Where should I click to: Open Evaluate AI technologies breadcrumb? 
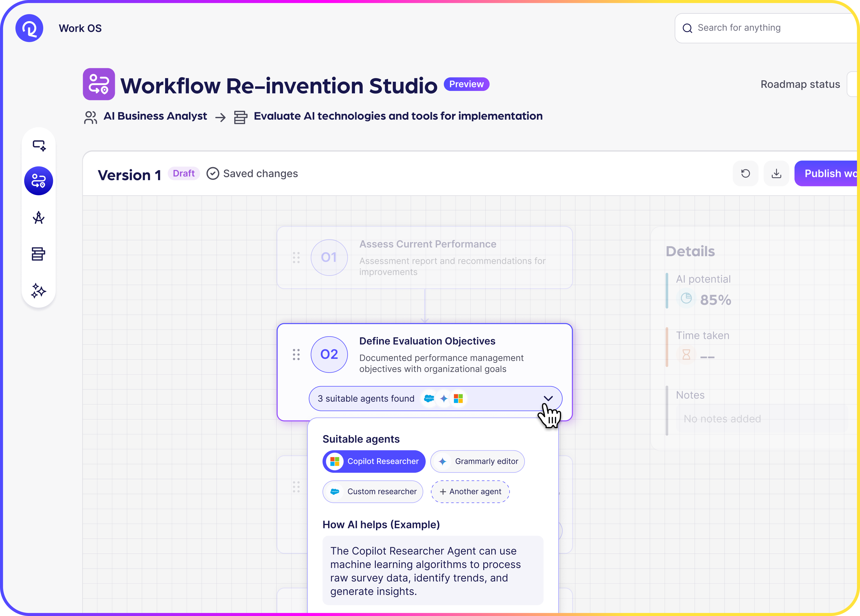pos(398,116)
